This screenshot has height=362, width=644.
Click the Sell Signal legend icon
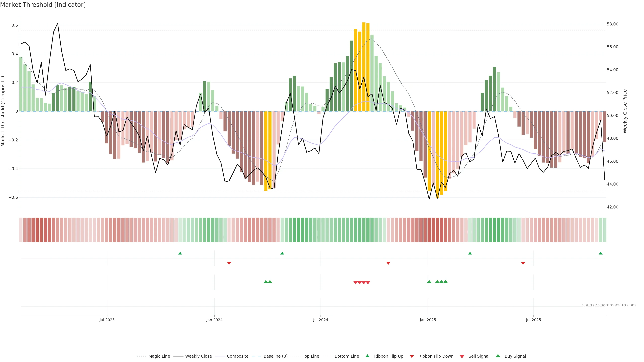tap(462, 356)
